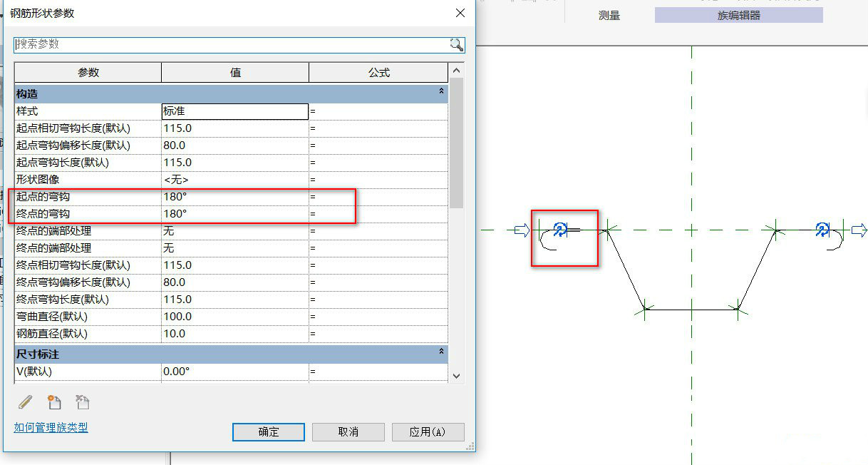Toggle the right hook symbol on the rebar

point(822,229)
